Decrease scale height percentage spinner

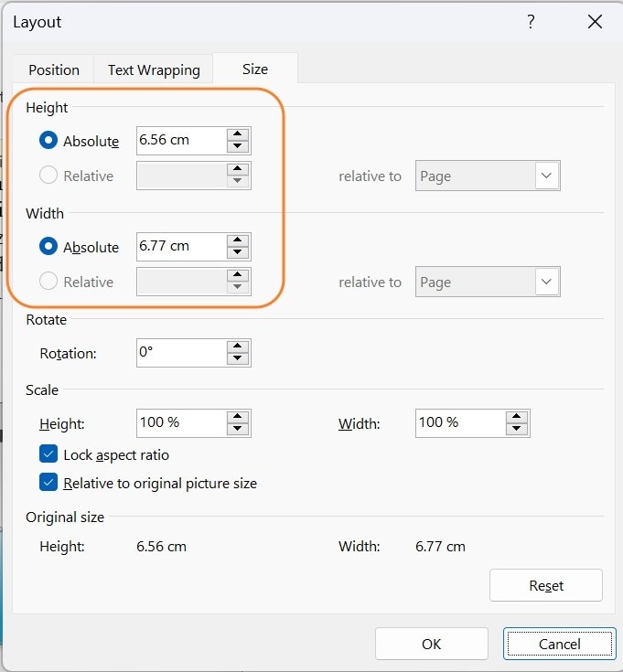coord(238,428)
